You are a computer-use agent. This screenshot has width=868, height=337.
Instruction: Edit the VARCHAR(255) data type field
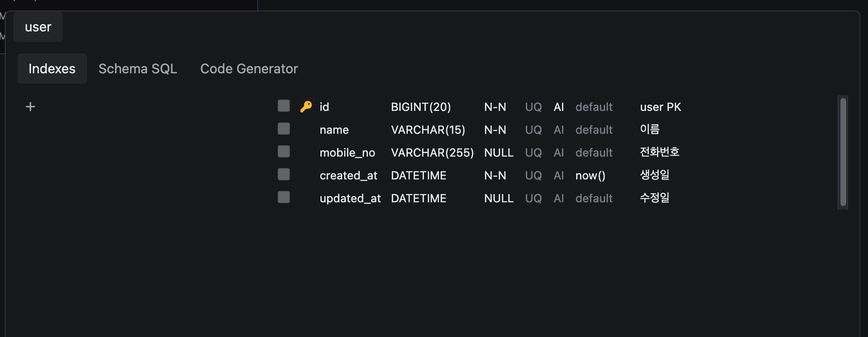[432, 153]
